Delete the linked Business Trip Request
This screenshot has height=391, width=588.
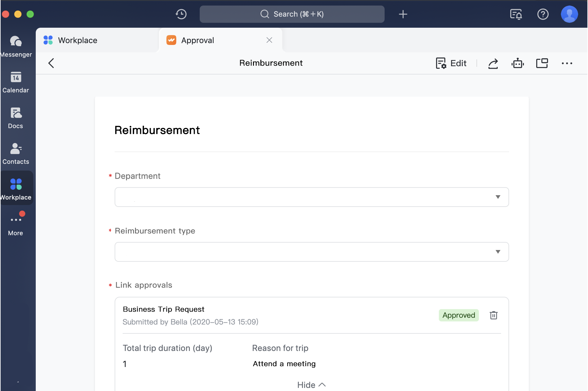point(493,315)
